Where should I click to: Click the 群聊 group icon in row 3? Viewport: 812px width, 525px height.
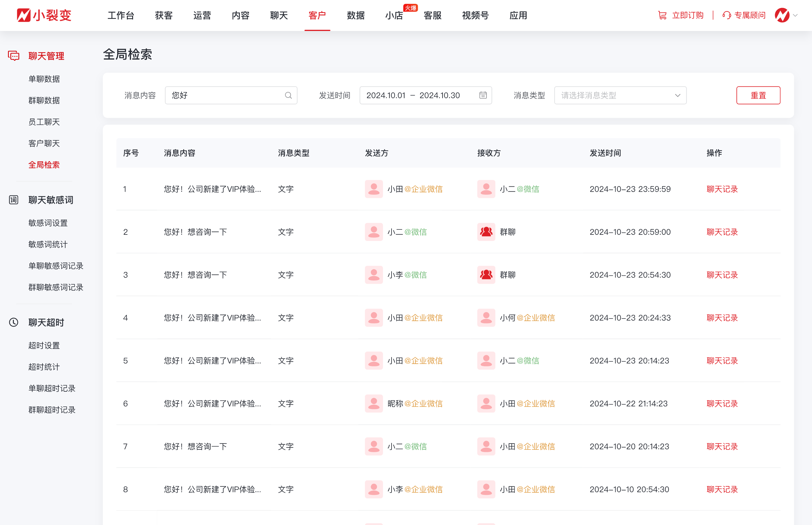pos(486,275)
